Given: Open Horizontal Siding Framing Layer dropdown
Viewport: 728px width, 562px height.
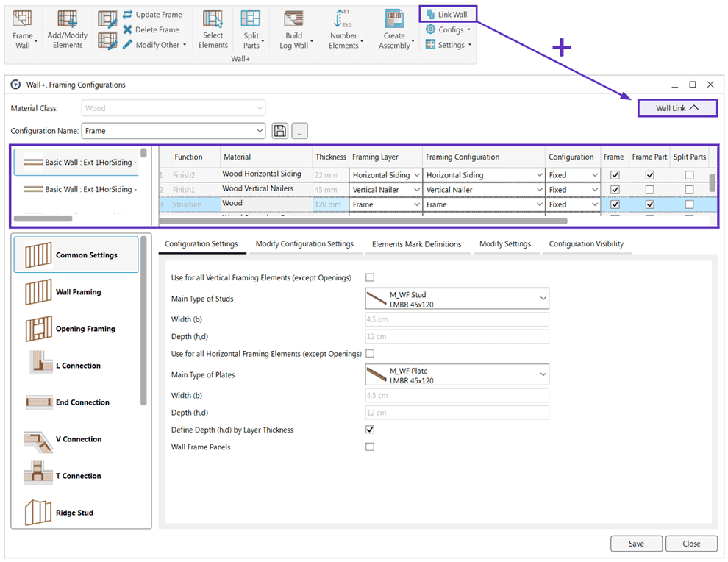Looking at the screenshot, I should click(385, 175).
